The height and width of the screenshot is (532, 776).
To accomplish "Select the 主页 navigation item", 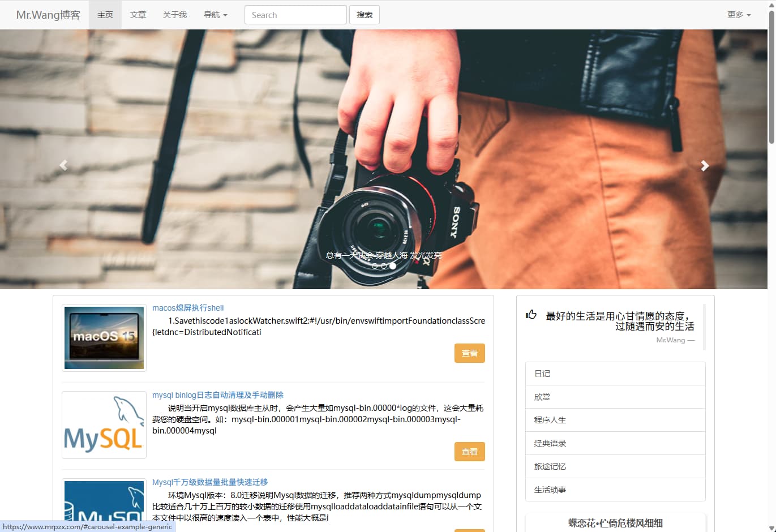I will coord(105,15).
